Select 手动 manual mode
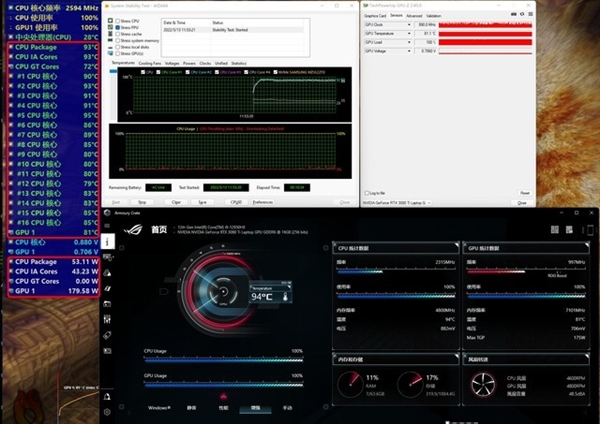600x424 pixels. coord(287,408)
